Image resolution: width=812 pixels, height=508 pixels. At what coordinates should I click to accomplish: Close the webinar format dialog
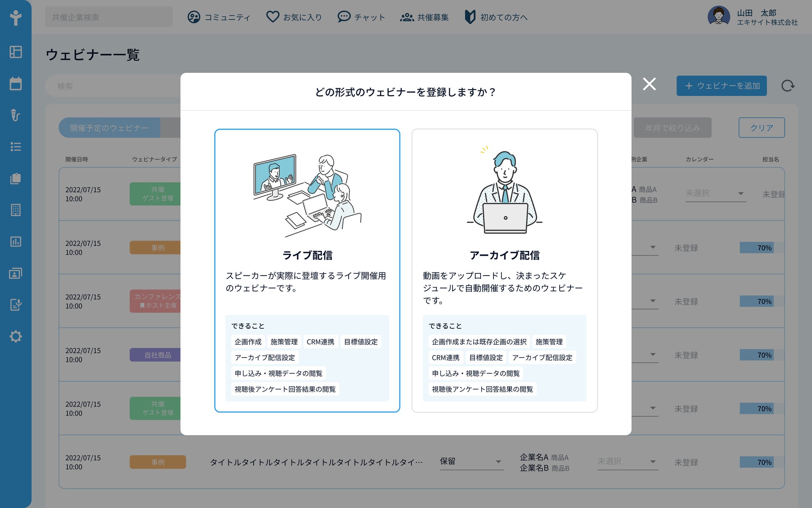(x=649, y=84)
